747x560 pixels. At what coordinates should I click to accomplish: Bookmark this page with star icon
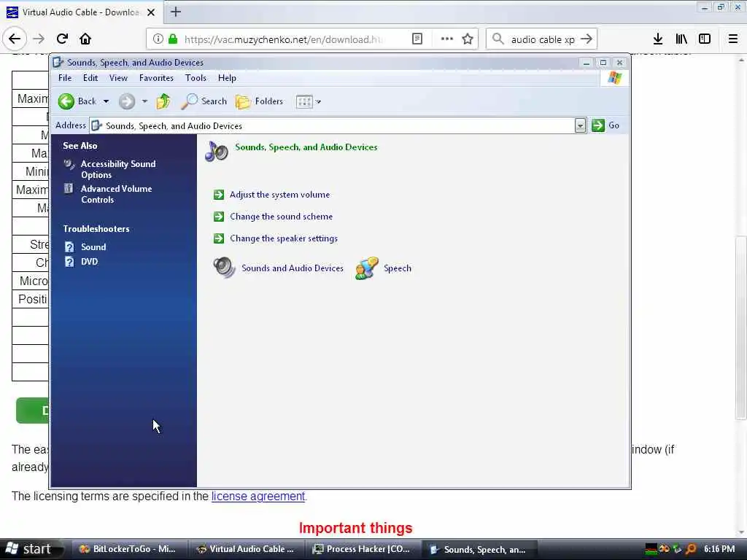pyautogui.click(x=468, y=39)
